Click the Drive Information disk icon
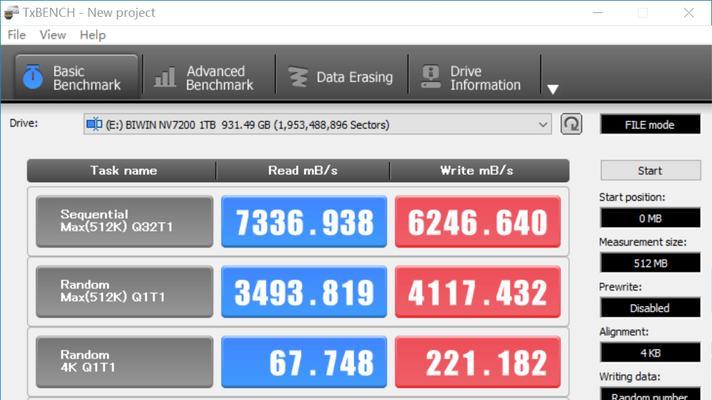This screenshot has height=400, width=712. point(430,77)
